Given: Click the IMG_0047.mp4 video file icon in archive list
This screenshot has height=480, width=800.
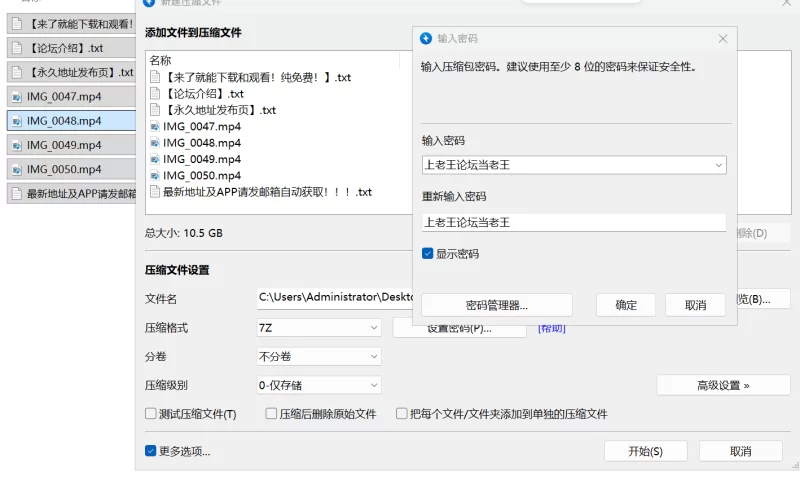Looking at the screenshot, I should point(155,126).
